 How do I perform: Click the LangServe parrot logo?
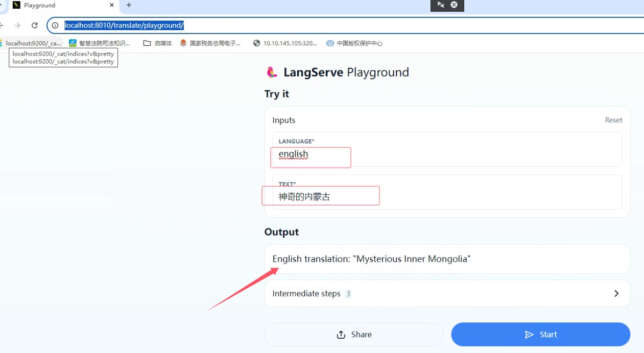pos(272,72)
